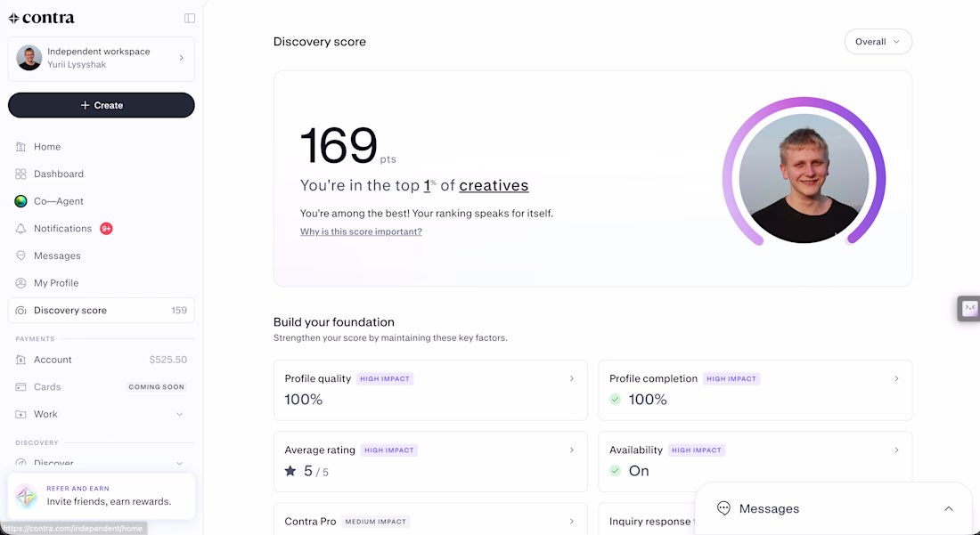Click the creatives link
The width and height of the screenshot is (980, 535).
tap(494, 185)
